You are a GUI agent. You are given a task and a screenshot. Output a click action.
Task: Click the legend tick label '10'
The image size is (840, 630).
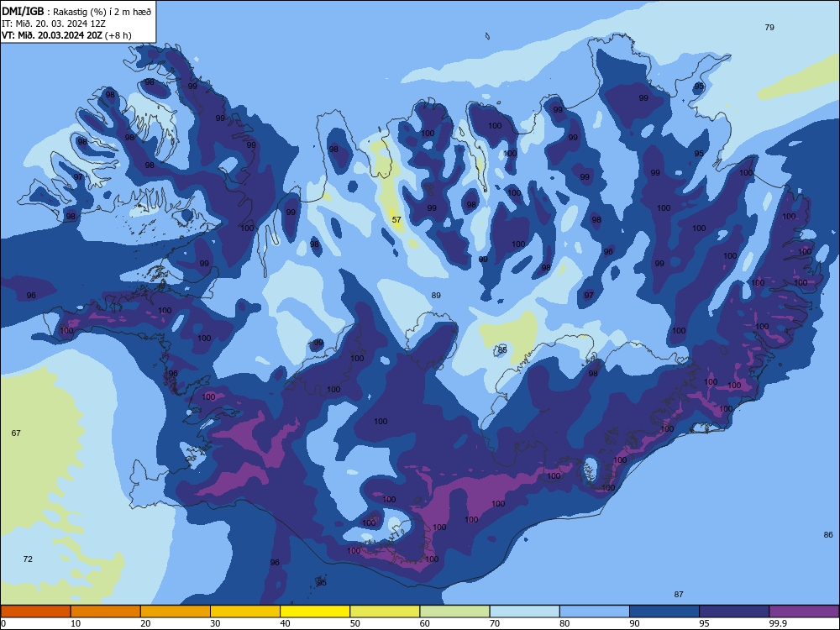tap(76, 623)
